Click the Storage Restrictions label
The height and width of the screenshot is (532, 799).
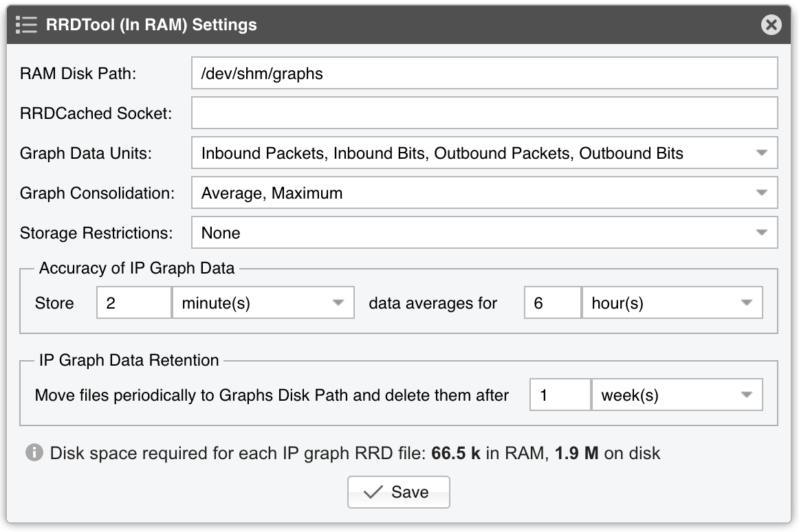click(96, 232)
